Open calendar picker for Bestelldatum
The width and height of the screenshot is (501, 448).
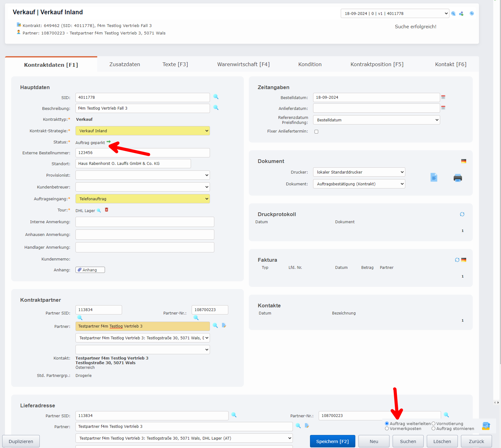[443, 97]
